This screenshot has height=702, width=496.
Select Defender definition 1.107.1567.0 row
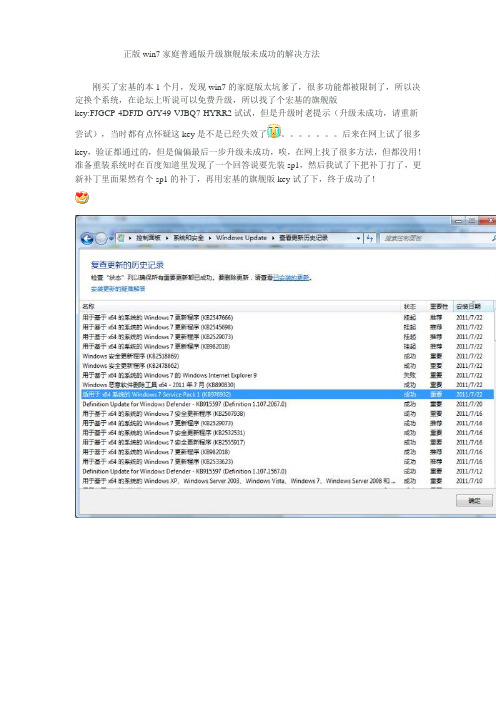coord(287,471)
